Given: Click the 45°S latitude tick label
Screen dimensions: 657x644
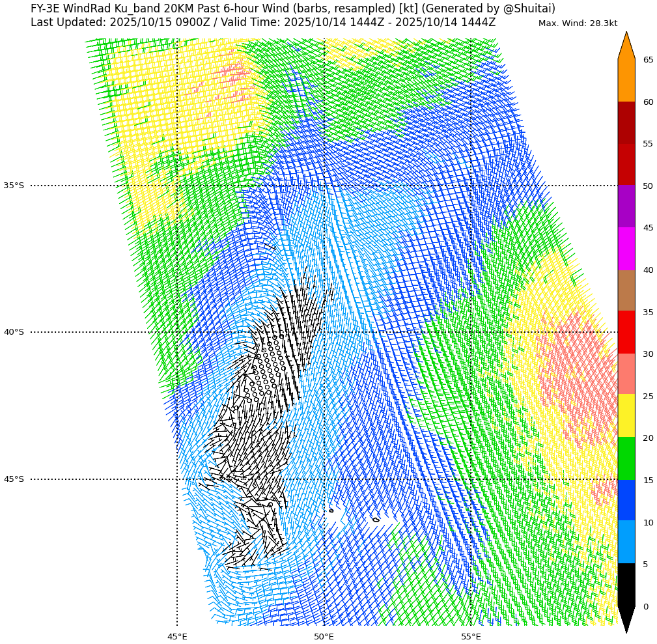Looking at the screenshot, I should [14, 479].
